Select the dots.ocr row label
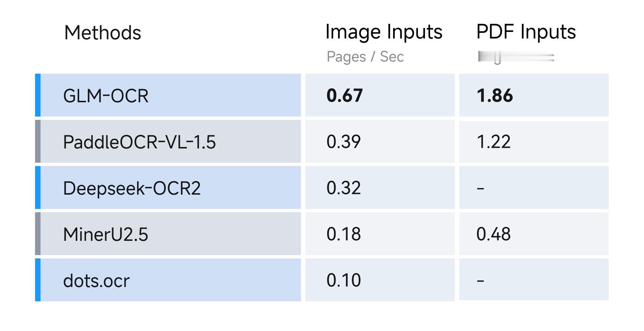The image size is (644, 331). 168,280
